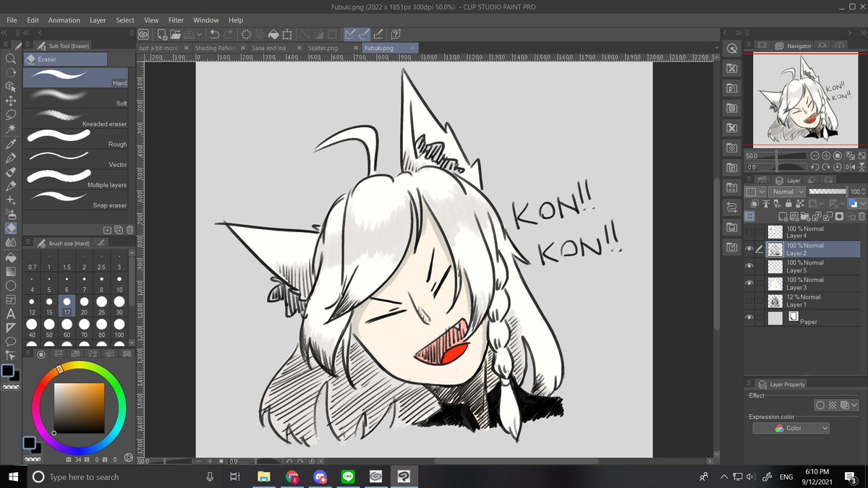This screenshot has width=868, height=488.
Task: Click the Scale/Rotate transform icon
Action: (x=287, y=34)
